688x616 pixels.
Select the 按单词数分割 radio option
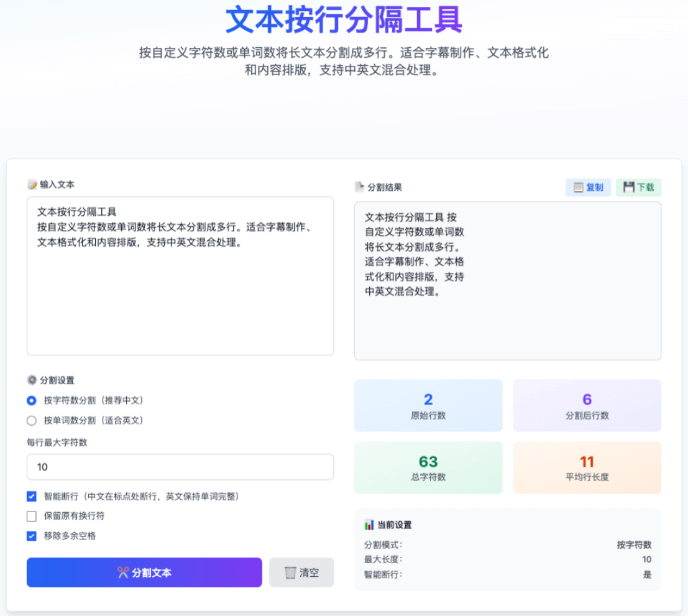[x=31, y=420]
